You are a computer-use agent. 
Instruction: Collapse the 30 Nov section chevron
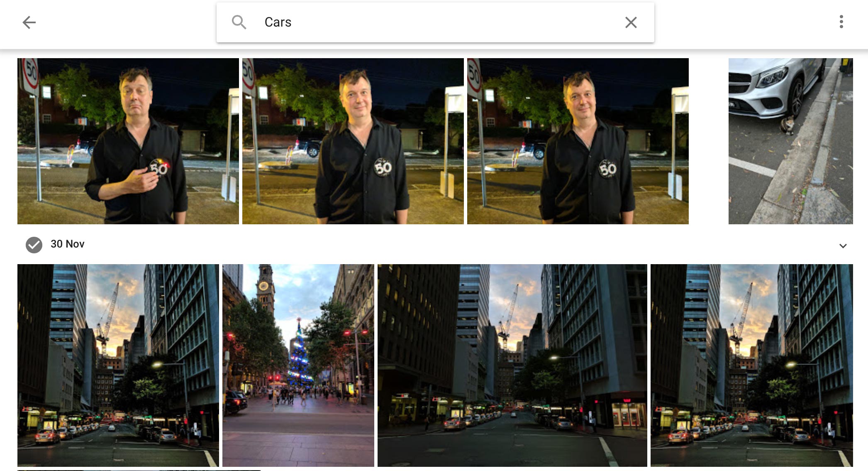pos(843,246)
